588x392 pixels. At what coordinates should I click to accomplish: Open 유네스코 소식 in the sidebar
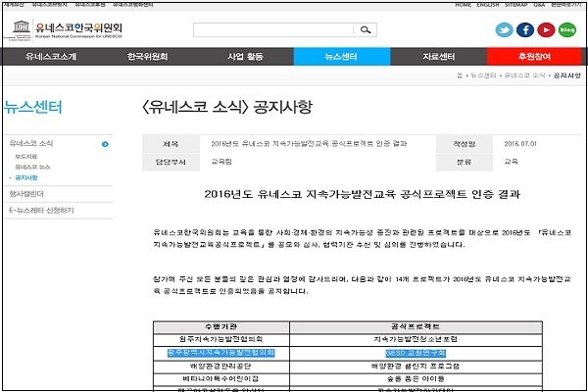click(31, 143)
